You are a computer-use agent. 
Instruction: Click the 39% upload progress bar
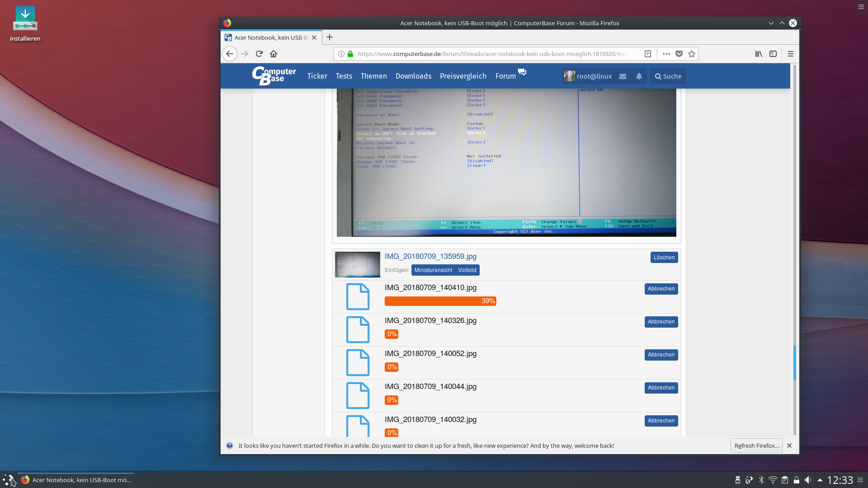(440, 301)
